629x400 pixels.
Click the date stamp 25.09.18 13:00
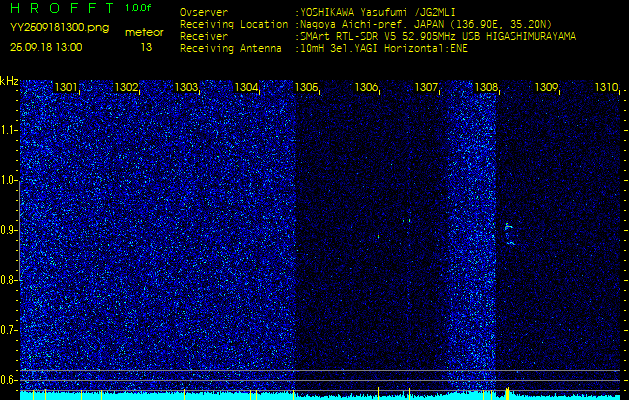(46, 47)
